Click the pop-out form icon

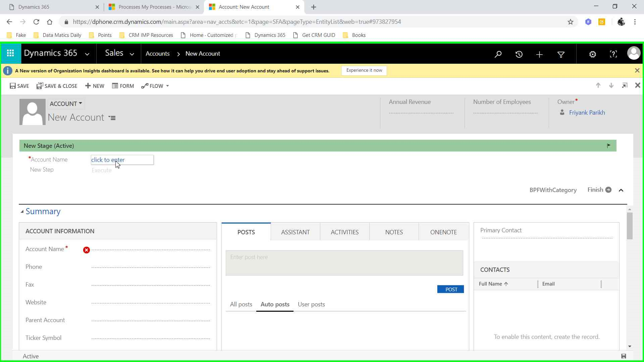(625, 85)
